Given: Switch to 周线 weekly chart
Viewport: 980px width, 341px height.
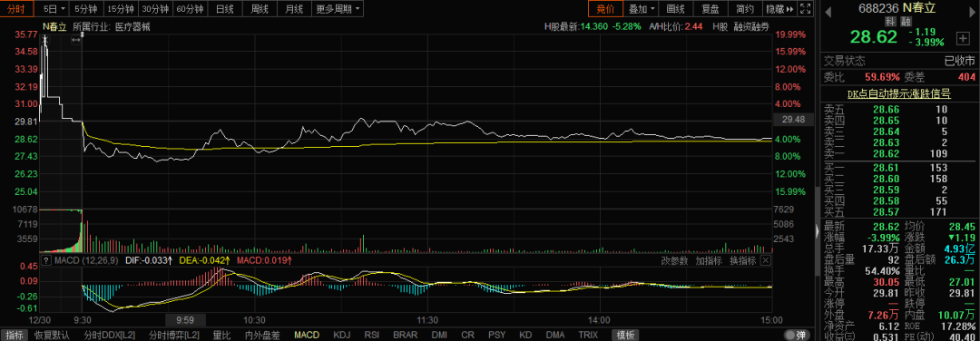Looking at the screenshot, I should [260, 9].
